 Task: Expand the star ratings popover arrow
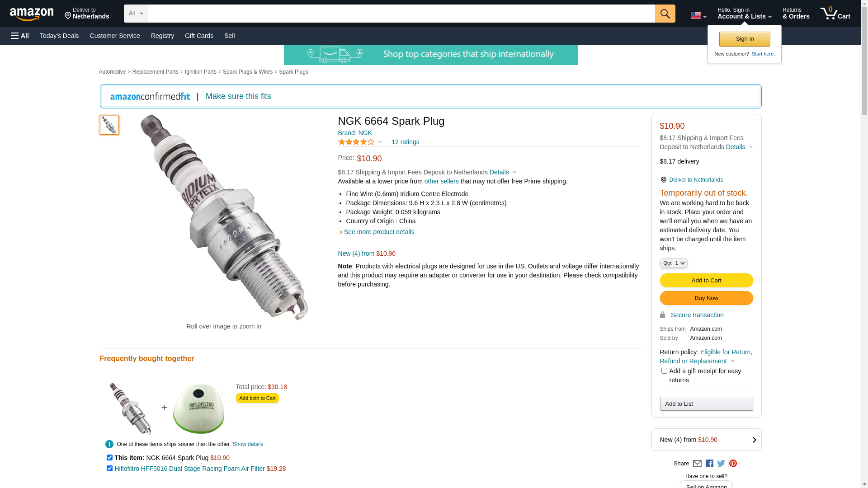[x=380, y=142]
